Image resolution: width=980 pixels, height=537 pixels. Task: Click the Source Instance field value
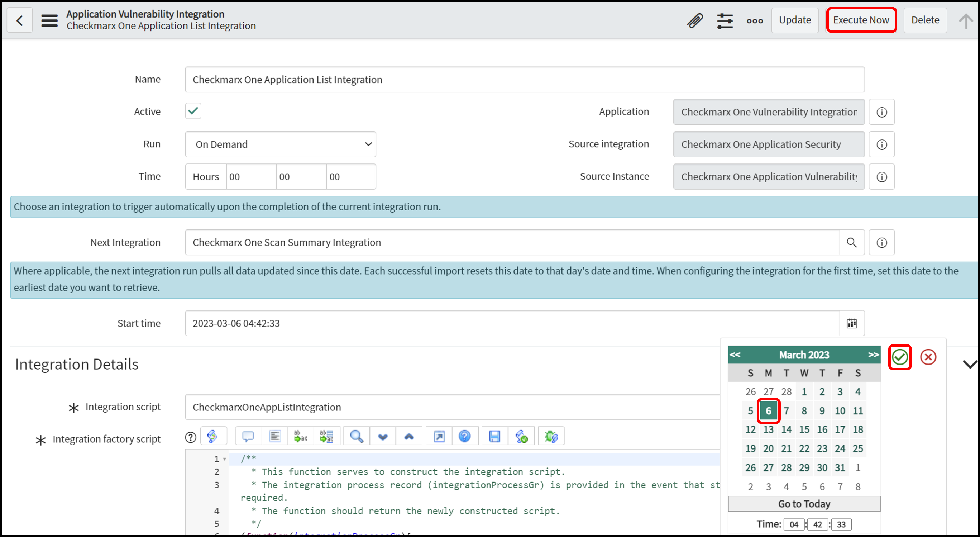(x=769, y=177)
